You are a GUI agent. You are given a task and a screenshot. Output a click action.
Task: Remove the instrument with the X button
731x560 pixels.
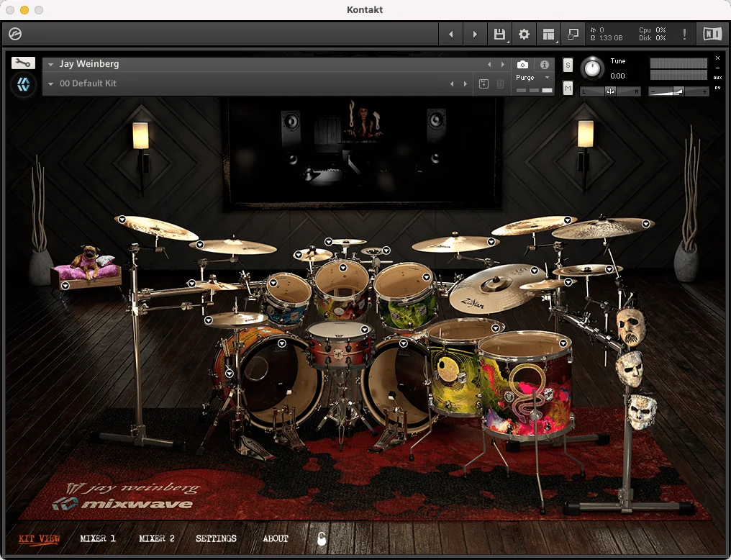[717, 58]
